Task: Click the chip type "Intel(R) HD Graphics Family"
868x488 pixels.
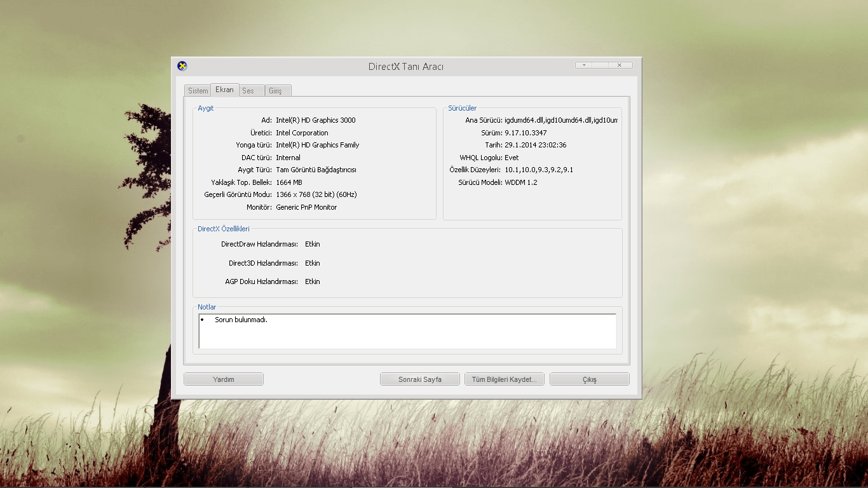Action: point(318,145)
